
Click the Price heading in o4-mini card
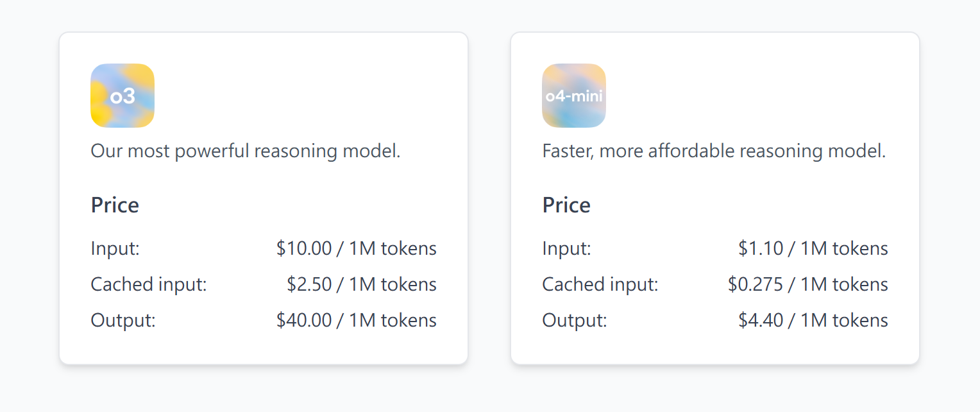click(x=566, y=205)
